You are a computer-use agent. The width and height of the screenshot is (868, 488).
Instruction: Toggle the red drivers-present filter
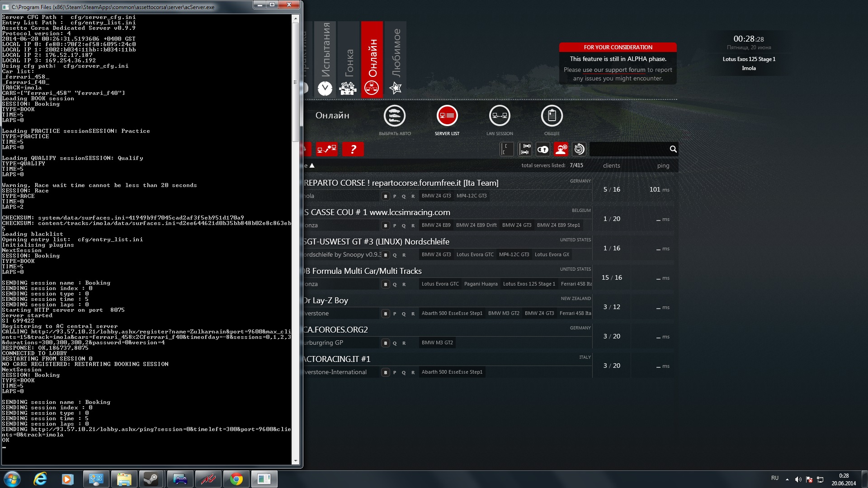click(561, 149)
